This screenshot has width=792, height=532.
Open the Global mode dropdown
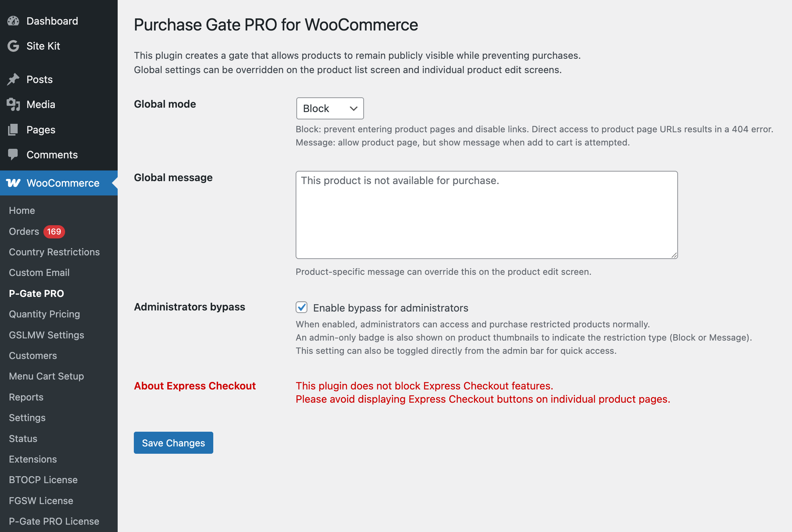330,108
